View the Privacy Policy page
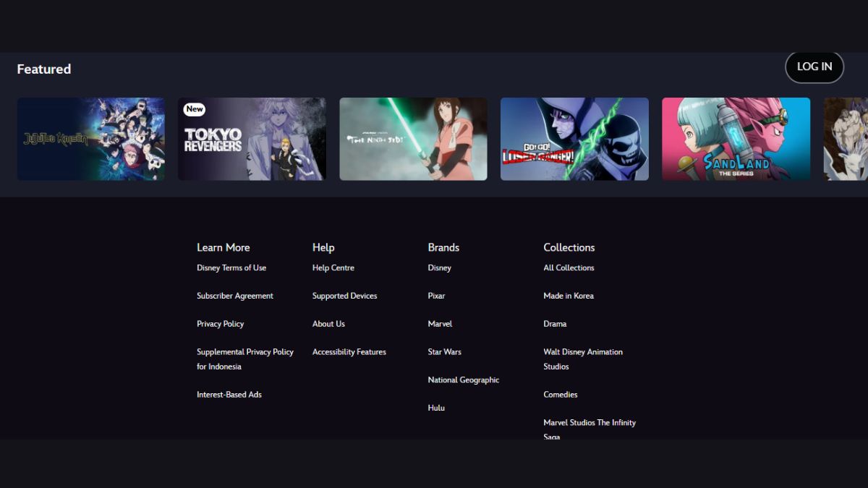Image resolution: width=868 pixels, height=488 pixels. (x=221, y=324)
